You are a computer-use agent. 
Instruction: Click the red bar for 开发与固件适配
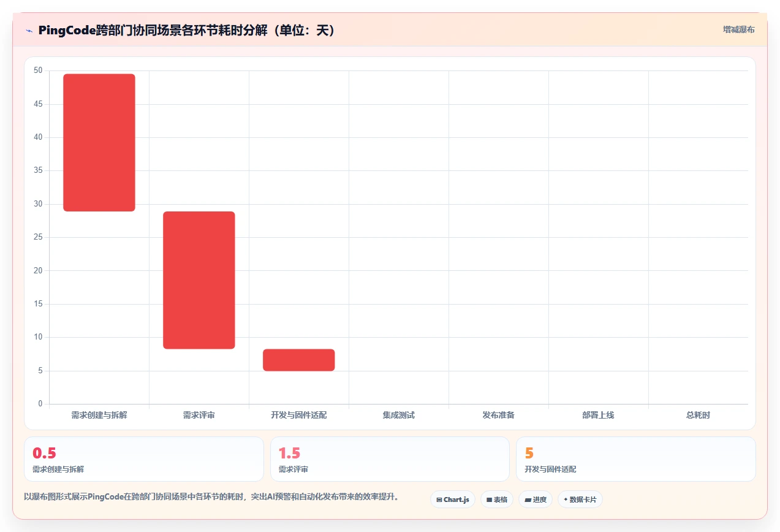pos(299,360)
